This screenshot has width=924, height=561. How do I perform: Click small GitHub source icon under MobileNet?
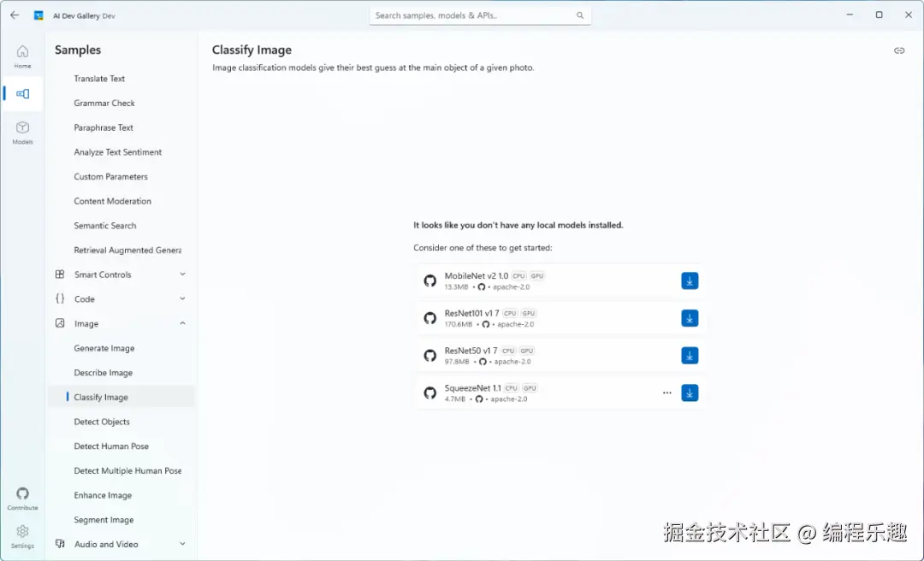pyautogui.click(x=482, y=287)
